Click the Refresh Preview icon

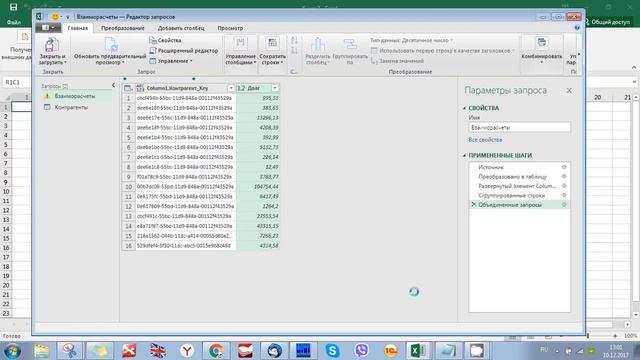tap(111, 44)
